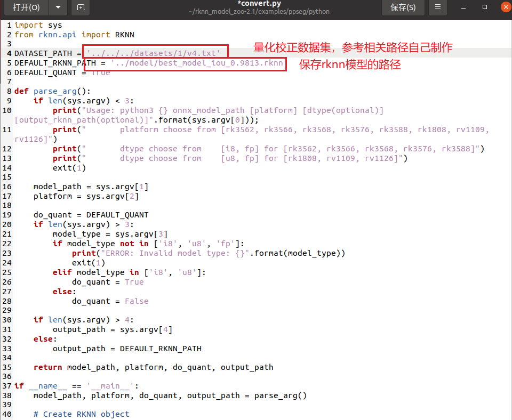Click 'output_path = DEFAULT_RKNN_PATH' line
The width and height of the screenshot is (512, 420).
127,349
